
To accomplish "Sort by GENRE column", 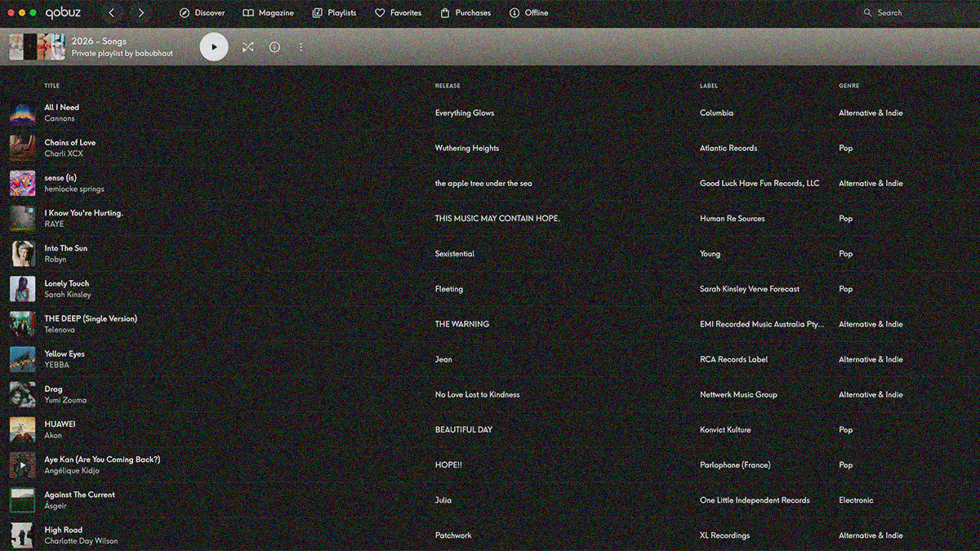I will (x=849, y=86).
